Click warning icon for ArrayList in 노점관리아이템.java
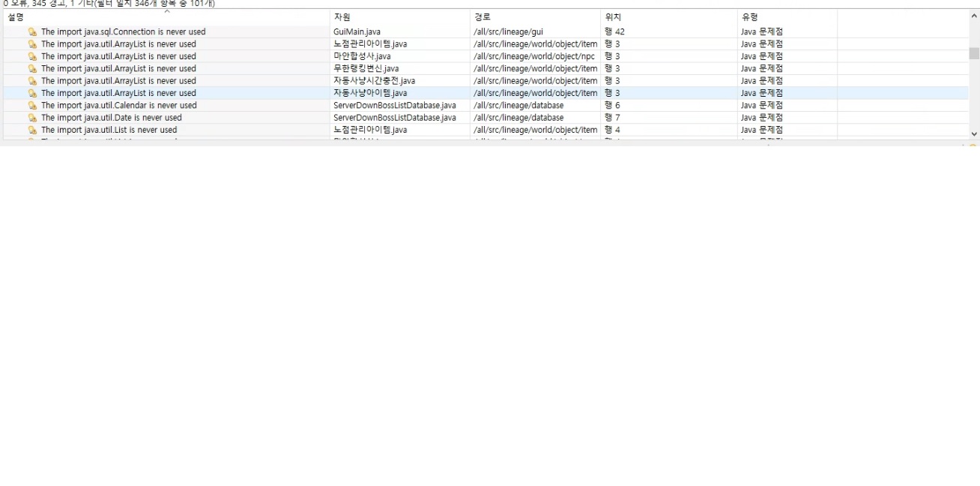Viewport: 980px width, 486px height. [x=32, y=44]
